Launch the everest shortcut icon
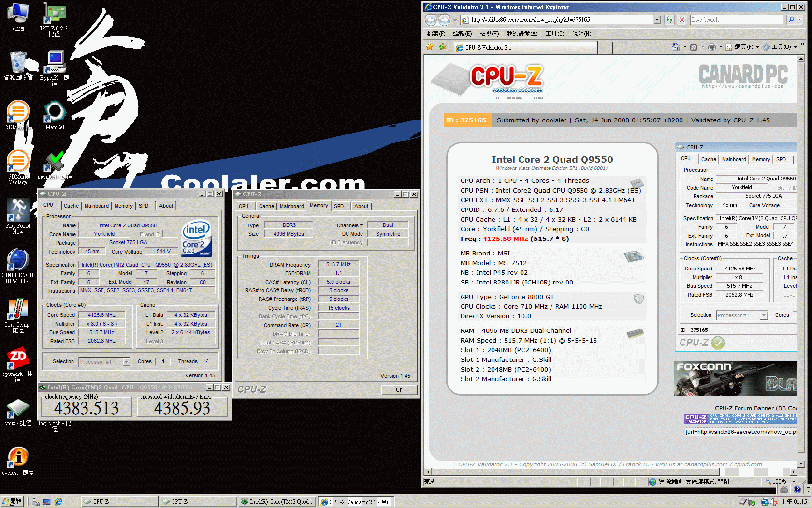Image resolution: width=812 pixels, height=508 pixels. coord(18,462)
